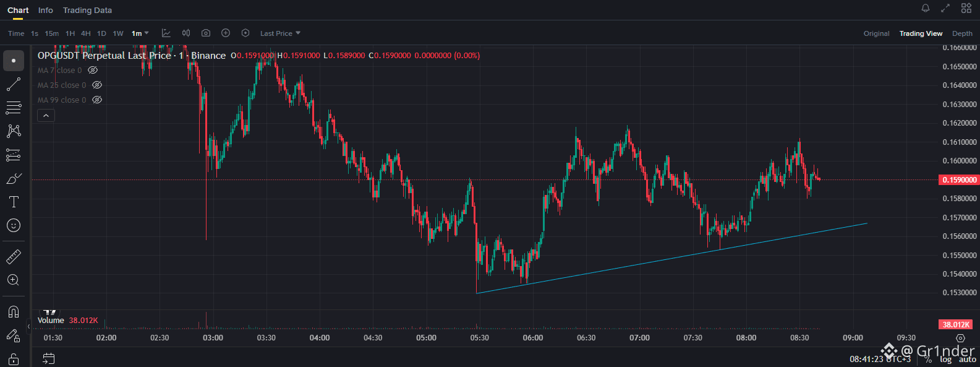
Task: Toggle lock all drawings padlock
Action: 14,359
